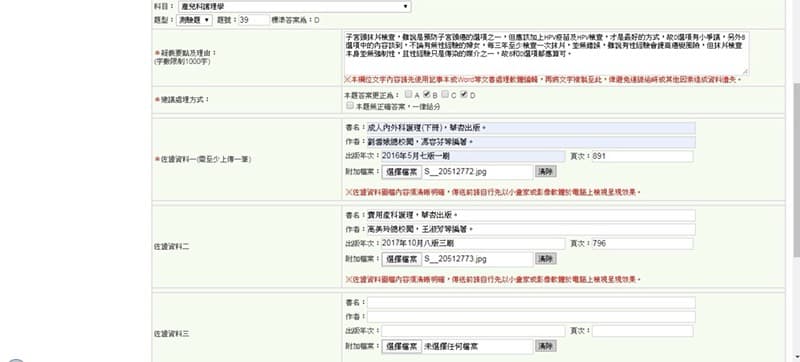Click inside the 疑義要點及理由 text area
The image size is (800, 362).
(546, 53)
